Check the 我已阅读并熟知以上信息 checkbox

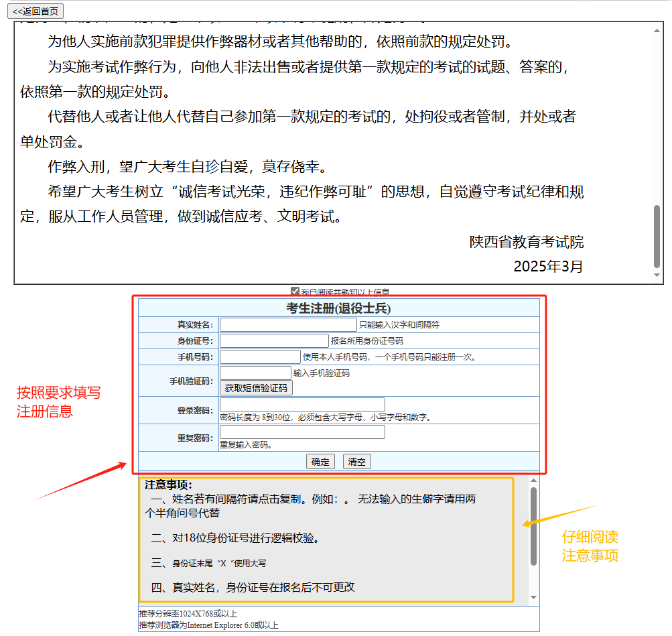[x=295, y=291]
